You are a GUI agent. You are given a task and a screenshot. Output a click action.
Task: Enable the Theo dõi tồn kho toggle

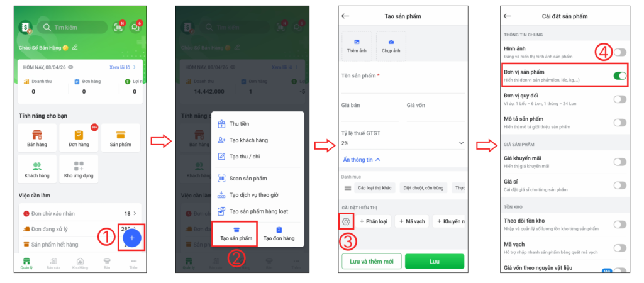[619, 225]
